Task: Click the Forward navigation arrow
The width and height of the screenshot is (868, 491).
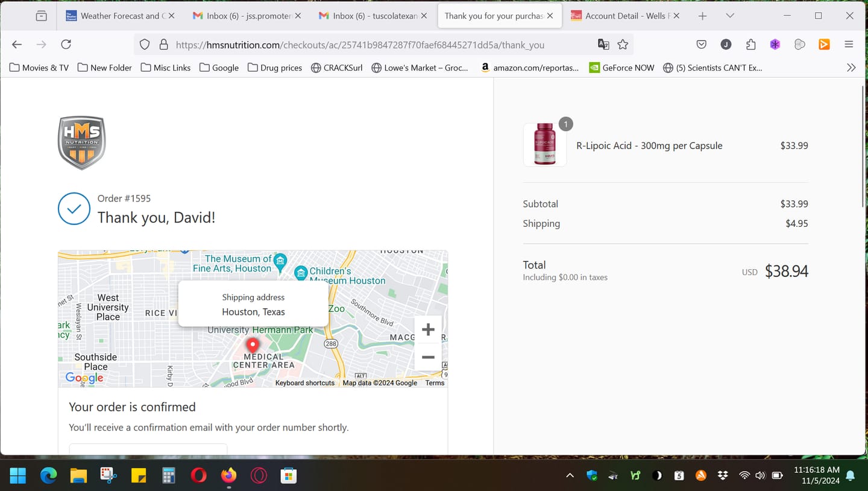Action: click(41, 44)
